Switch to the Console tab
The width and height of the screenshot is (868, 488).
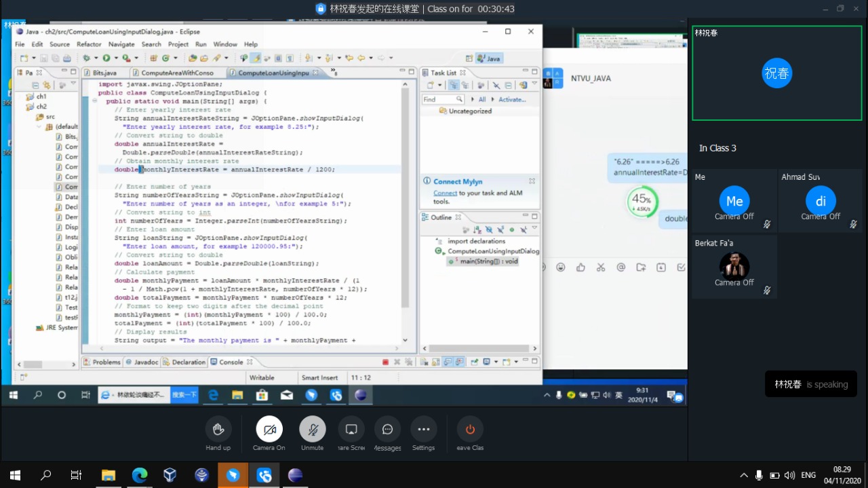(231, 362)
